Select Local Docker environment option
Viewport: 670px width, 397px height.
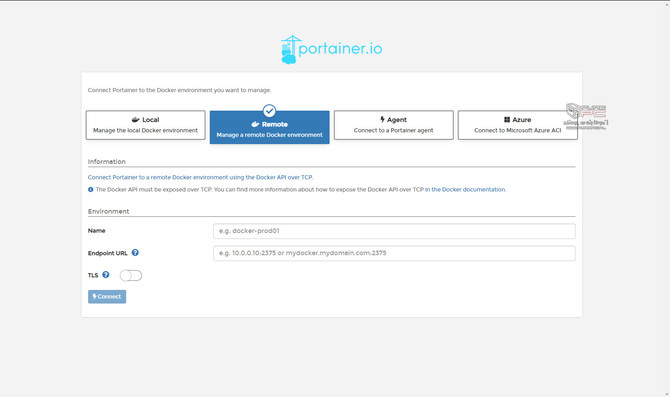tap(145, 125)
